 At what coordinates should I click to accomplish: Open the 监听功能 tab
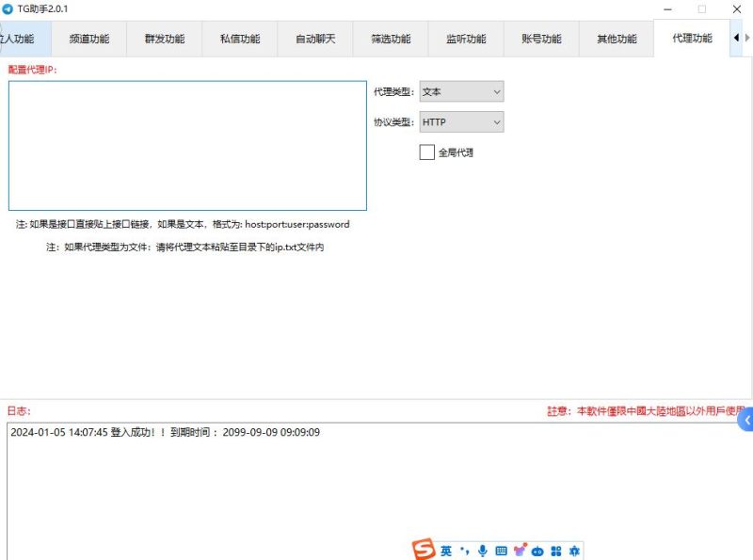tap(465, 40)
